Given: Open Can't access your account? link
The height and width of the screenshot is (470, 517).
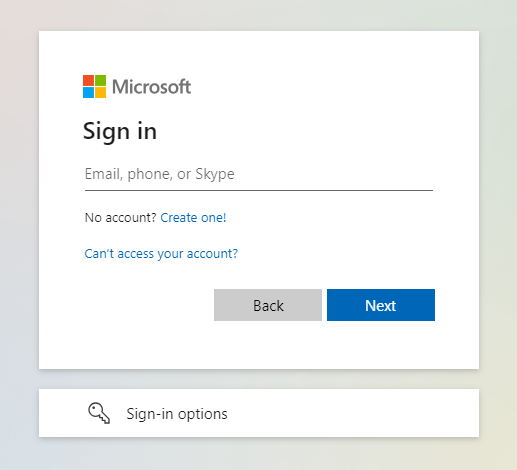Looking at the screenshot, I should click(161, 254).
